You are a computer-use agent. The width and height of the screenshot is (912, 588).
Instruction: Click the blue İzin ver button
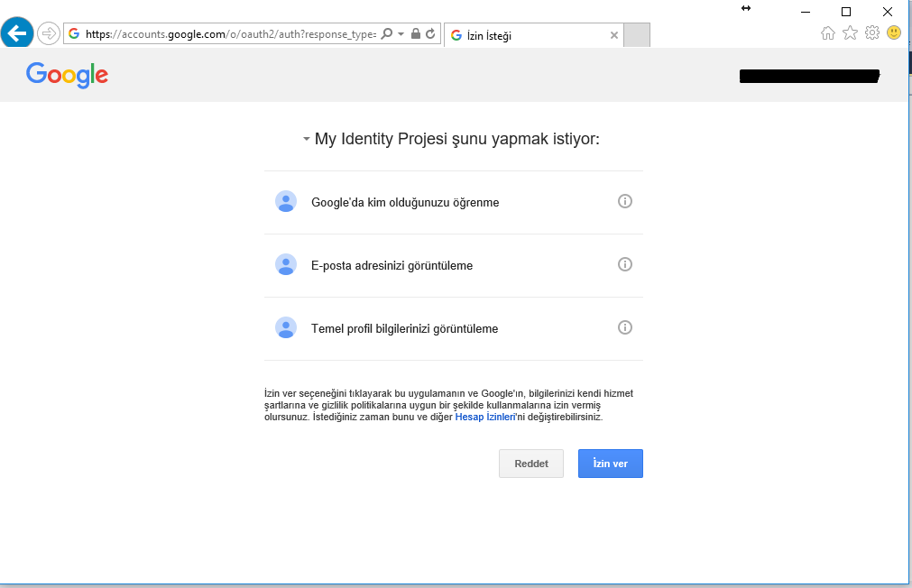click(610, 464)
